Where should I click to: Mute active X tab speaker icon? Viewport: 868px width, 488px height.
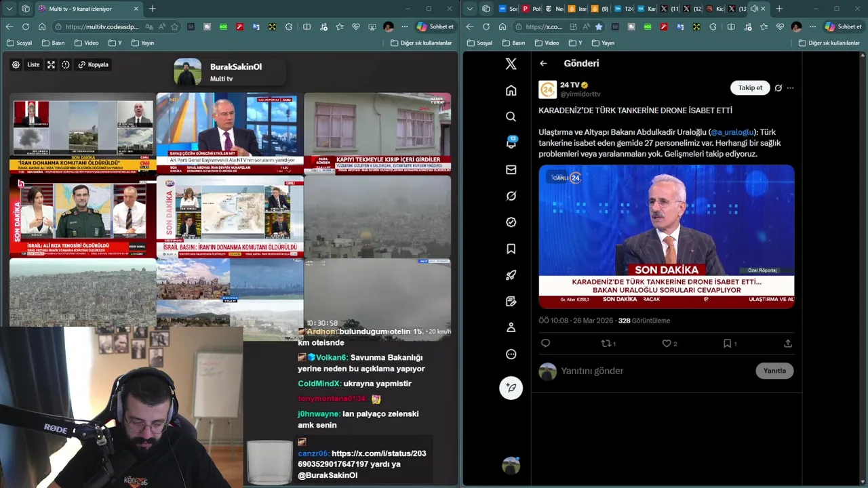753,9
